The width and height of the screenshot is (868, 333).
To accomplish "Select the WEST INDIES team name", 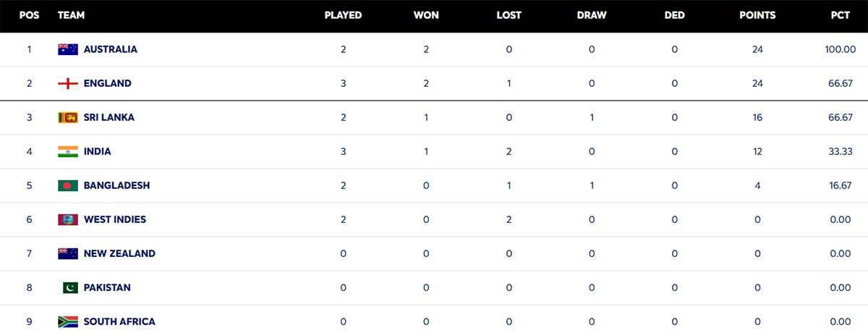I will click(115, 219).
